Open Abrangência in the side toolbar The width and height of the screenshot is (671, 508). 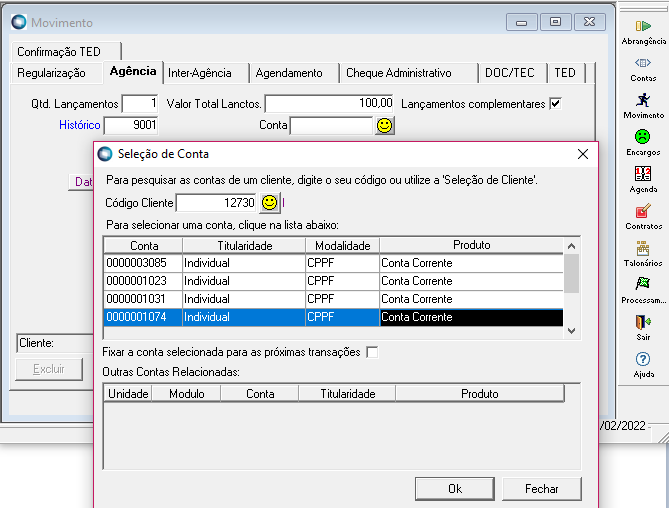[643, 32]
